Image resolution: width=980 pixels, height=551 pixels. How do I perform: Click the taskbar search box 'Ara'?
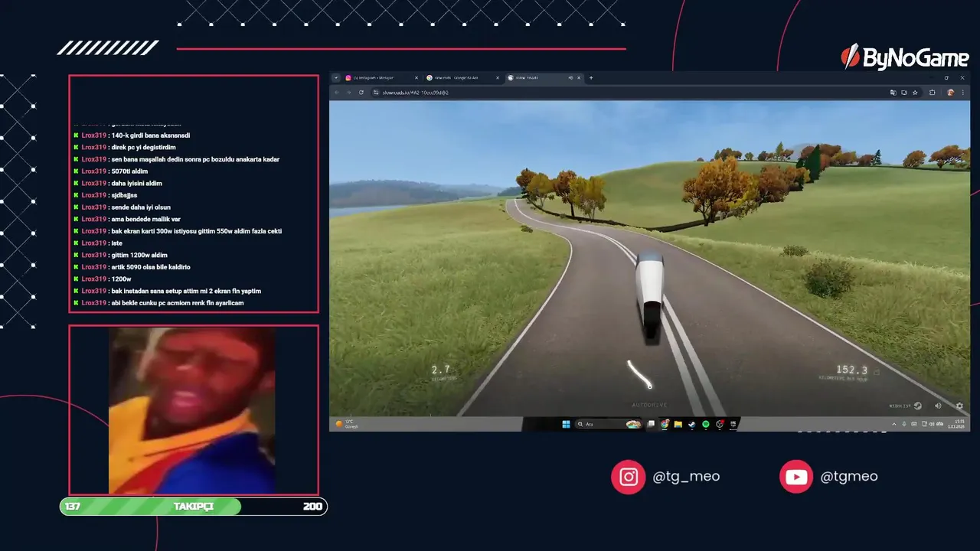(609, 424)
